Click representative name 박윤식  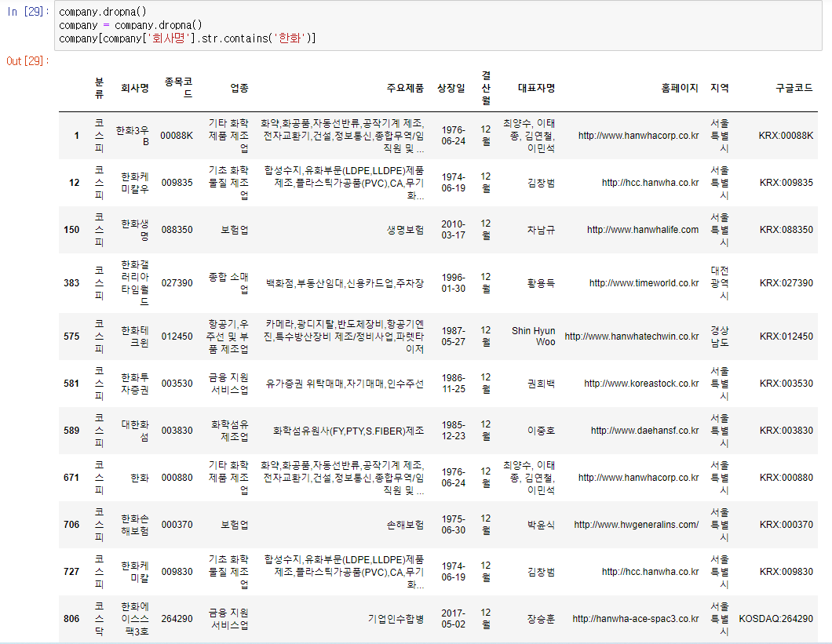click(542, 525)
